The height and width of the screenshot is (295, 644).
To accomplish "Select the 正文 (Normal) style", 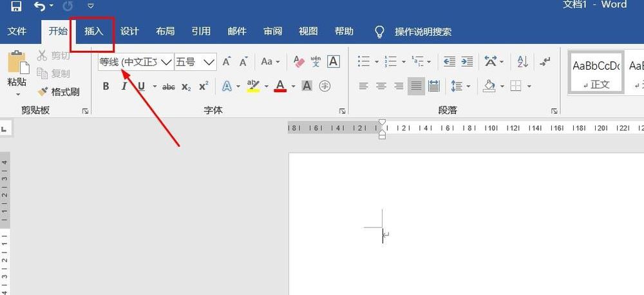I will (x=596, y=72).
